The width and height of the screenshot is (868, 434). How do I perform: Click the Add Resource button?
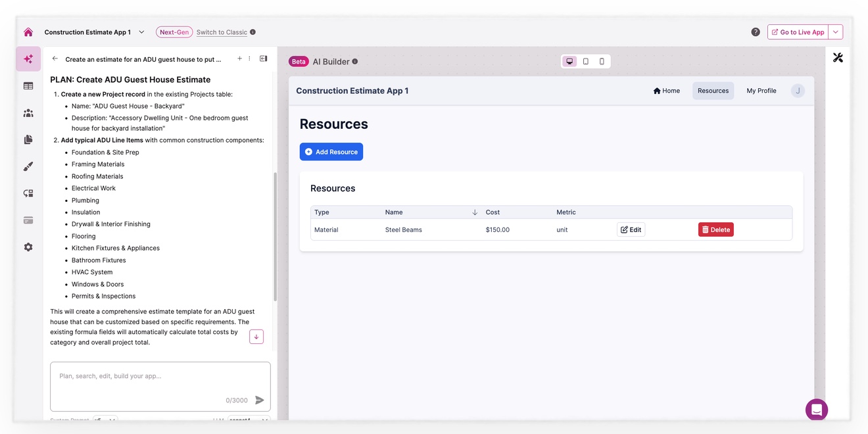[331, 152]
